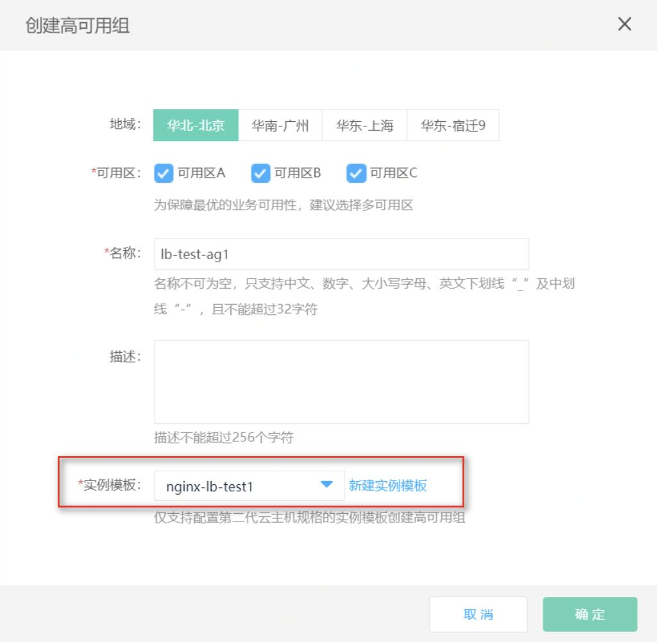Click the blue dropdown arrow for 实例模板
658x644 pixels.
[x=326, y=485]
